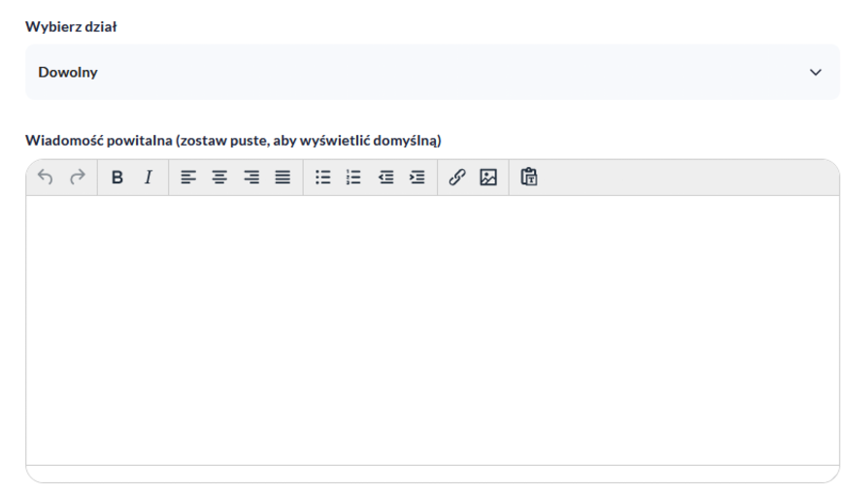Open the insert image dialog

(x=488, y=178)
